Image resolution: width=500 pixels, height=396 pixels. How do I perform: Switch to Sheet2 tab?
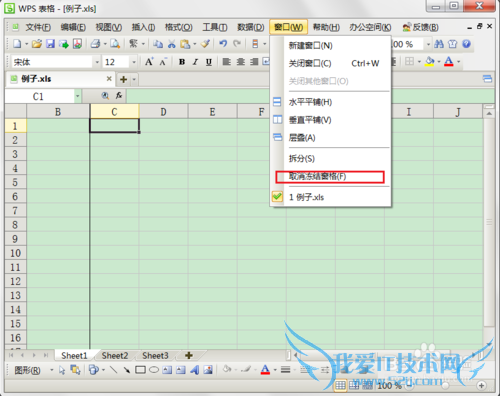115,356
